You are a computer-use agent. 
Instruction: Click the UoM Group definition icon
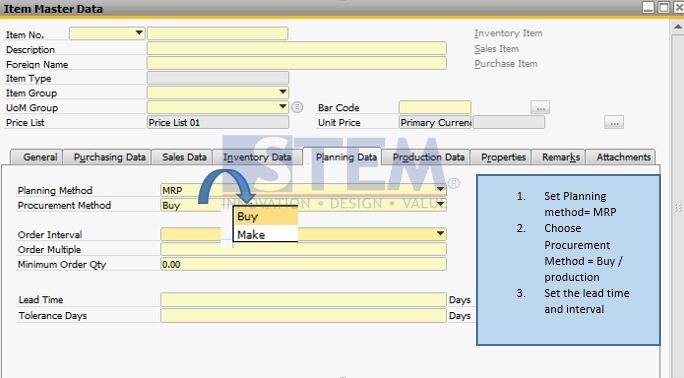297,107
